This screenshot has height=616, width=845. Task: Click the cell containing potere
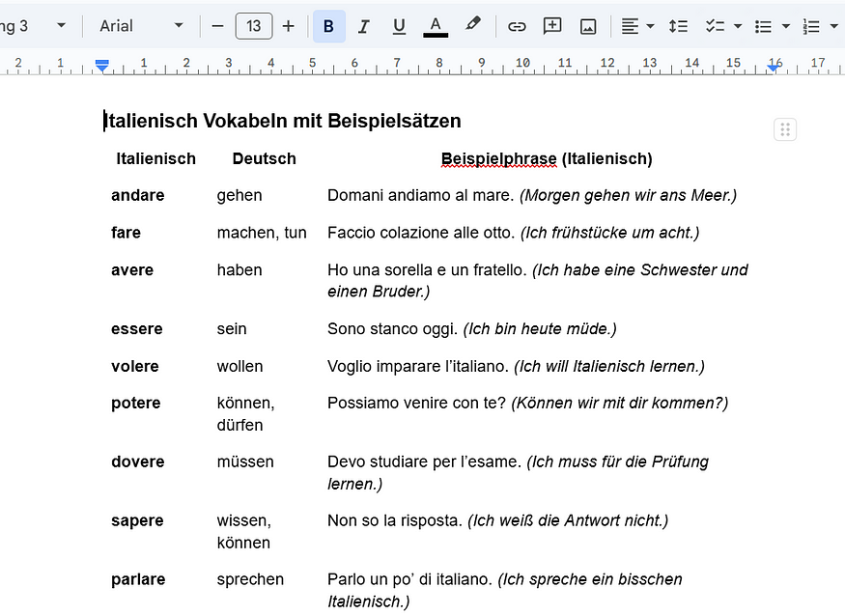tap(136, 403)
